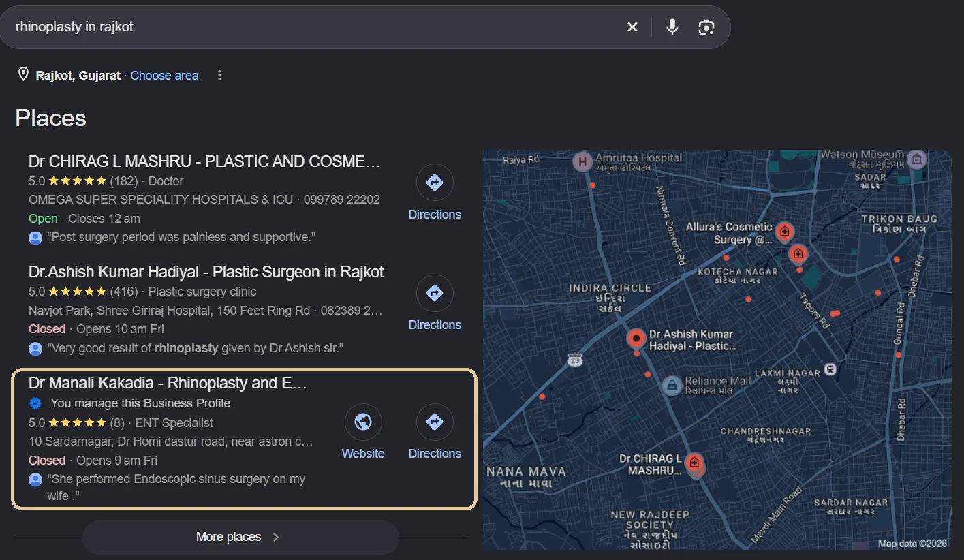Click the review about Endoscopic sinus surgery
The height and width of the screenshot is (560, 964).
pyautogui.click(x=176, y=488)
